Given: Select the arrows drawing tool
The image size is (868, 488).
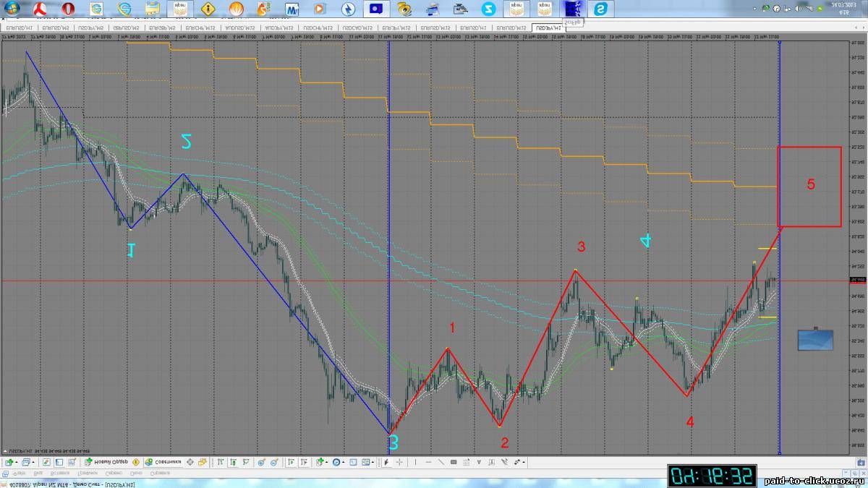Looking at the screenshot, I should [x=516, y=462].
